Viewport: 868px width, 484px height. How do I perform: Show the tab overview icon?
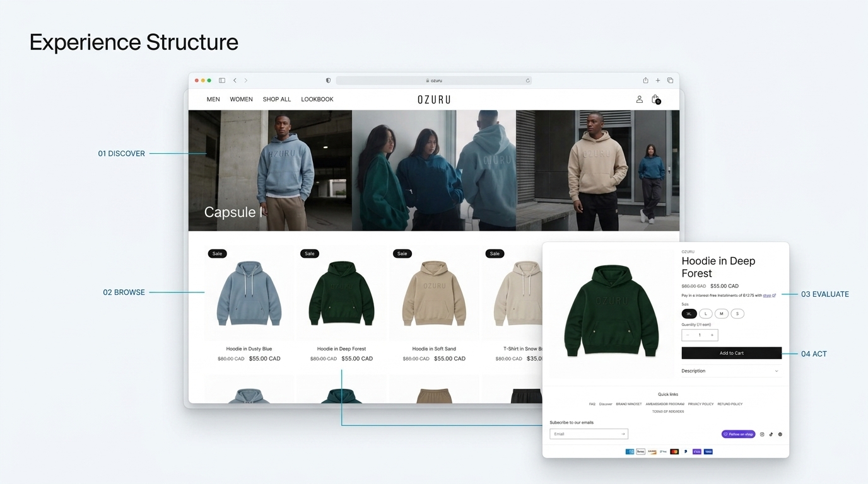[670, 81]
